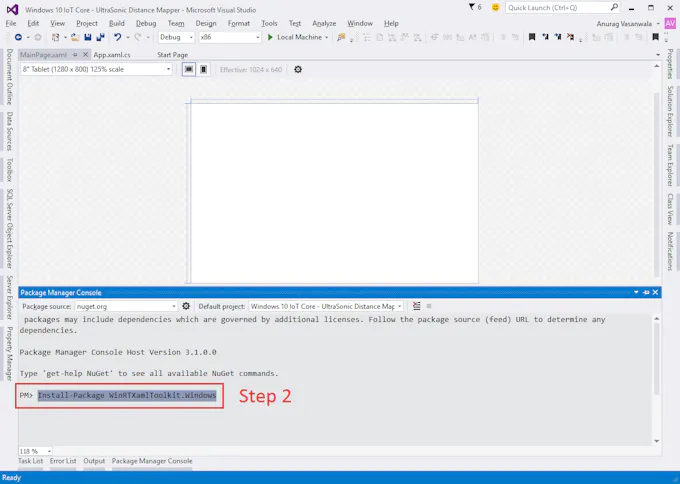
Task: Click the Find in Files toolbar icon
Action: coord(341,37)
